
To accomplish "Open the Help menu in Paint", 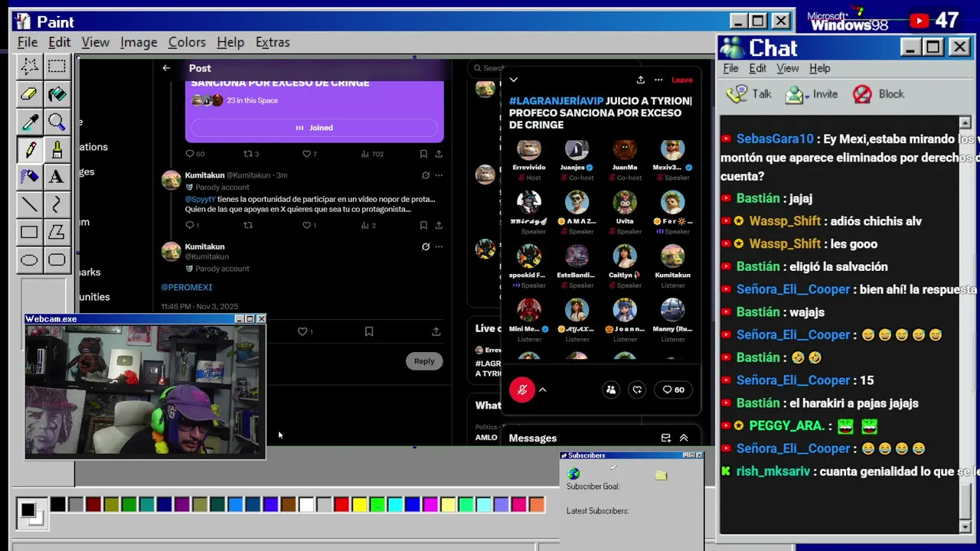I will [x=230, y=42].
